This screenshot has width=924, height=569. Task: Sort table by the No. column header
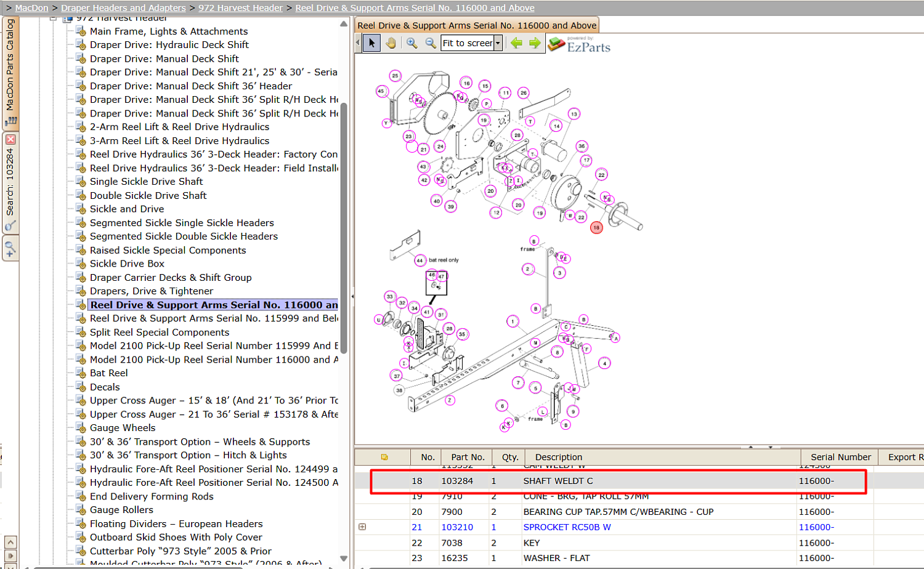pos(428,457)
